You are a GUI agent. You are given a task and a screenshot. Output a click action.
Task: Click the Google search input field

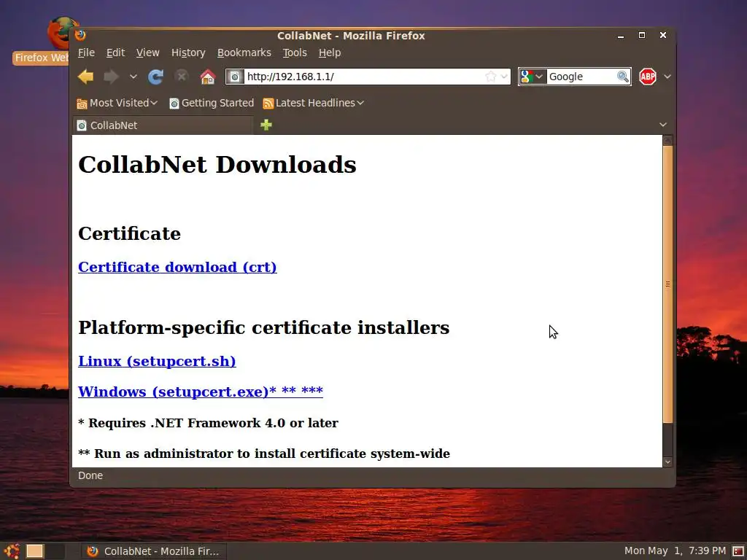[581, 77]
